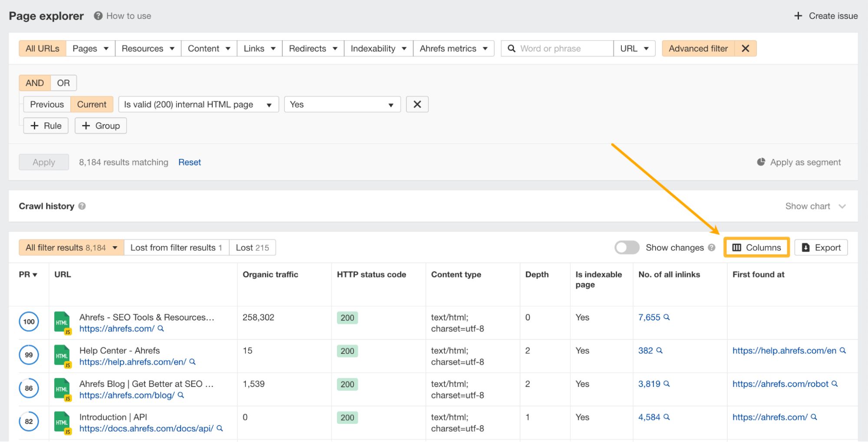The height and width of the screenshot is (442, 868).
Task: Switch rule to Current crawl
Action: click(92, 104)
